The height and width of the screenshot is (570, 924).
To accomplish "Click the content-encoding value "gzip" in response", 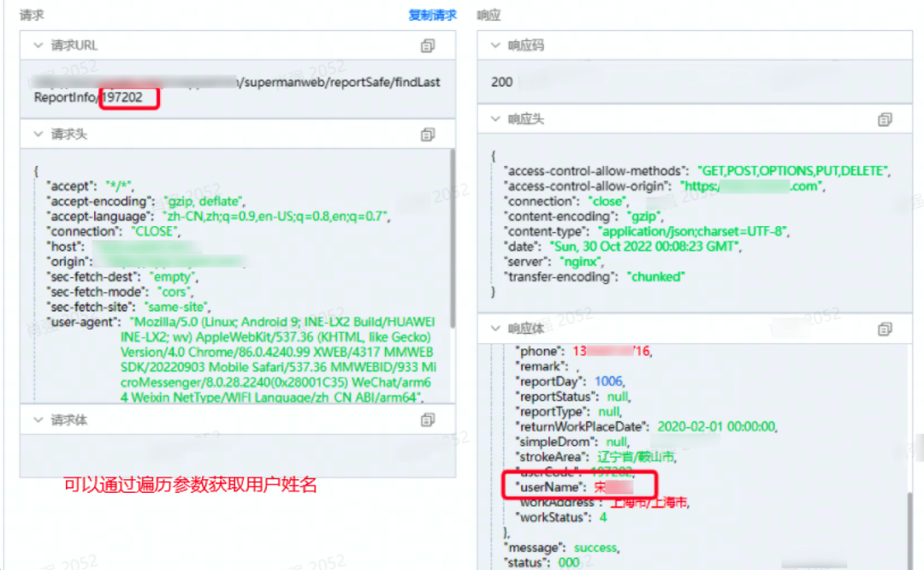I will pyautogui.click(x=643, y=217).
